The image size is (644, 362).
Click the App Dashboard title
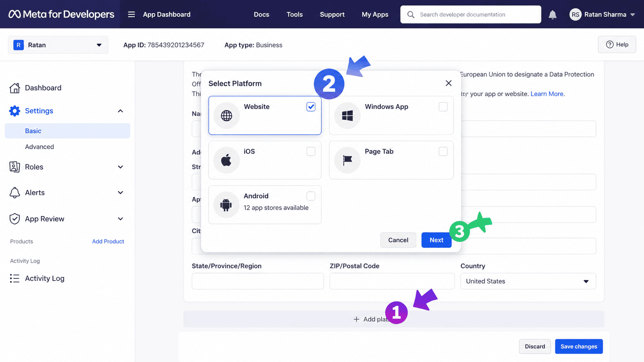coord(167,15)
